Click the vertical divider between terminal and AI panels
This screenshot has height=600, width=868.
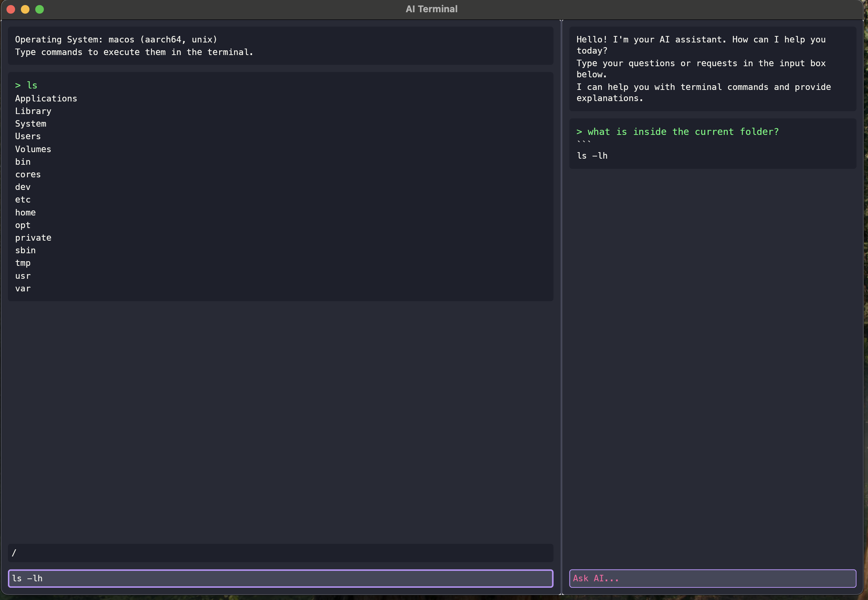pos(561,307)
